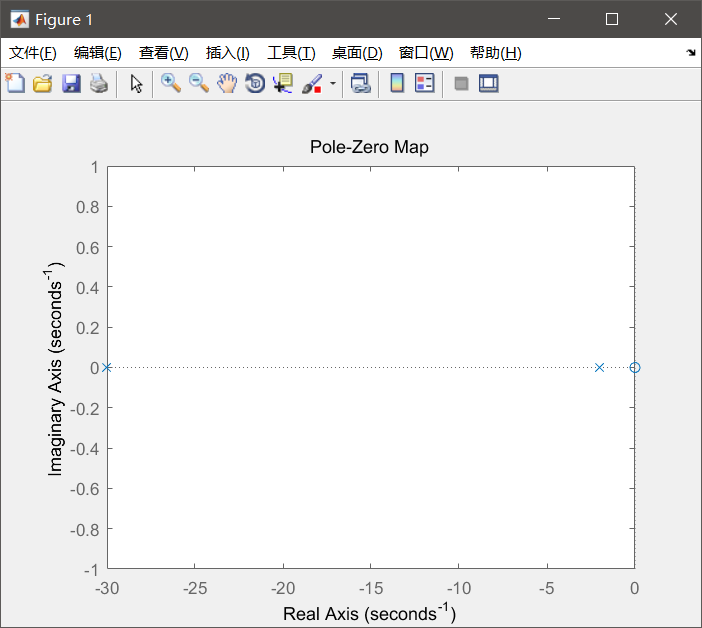Viewport: 702px width, 628px height.
Task: Click the Real Axis (seconds⁻¹) label
Action: click(x=369, y=613)
